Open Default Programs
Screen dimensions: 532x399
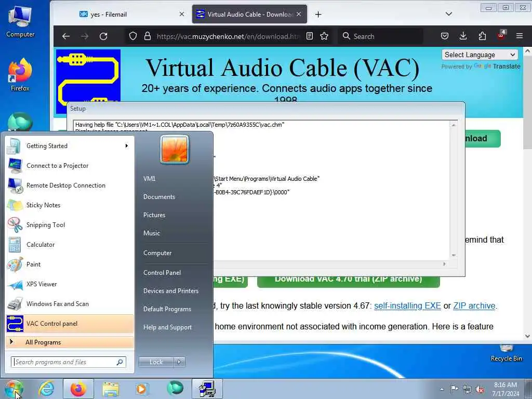click(167, 309)
